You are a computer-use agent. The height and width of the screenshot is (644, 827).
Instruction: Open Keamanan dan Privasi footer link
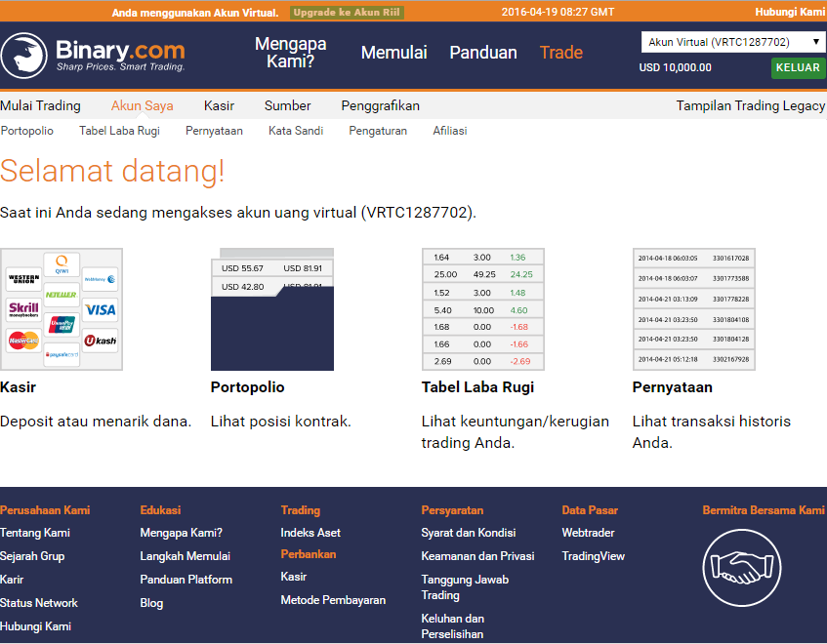pyautogui.click(x=477, y=556)
